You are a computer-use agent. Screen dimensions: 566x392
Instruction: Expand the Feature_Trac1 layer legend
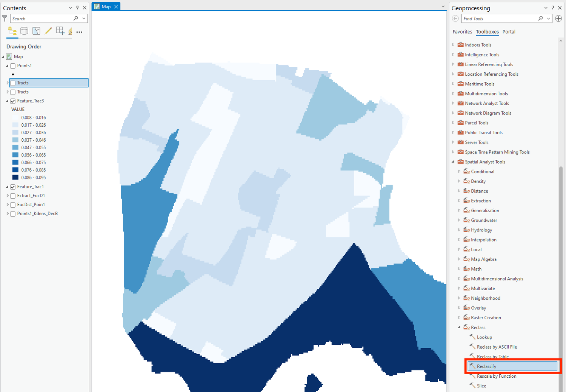(7, 186)
